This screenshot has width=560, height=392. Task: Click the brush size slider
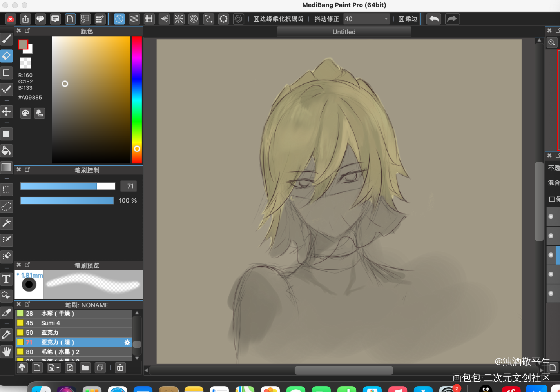point(68,186)
